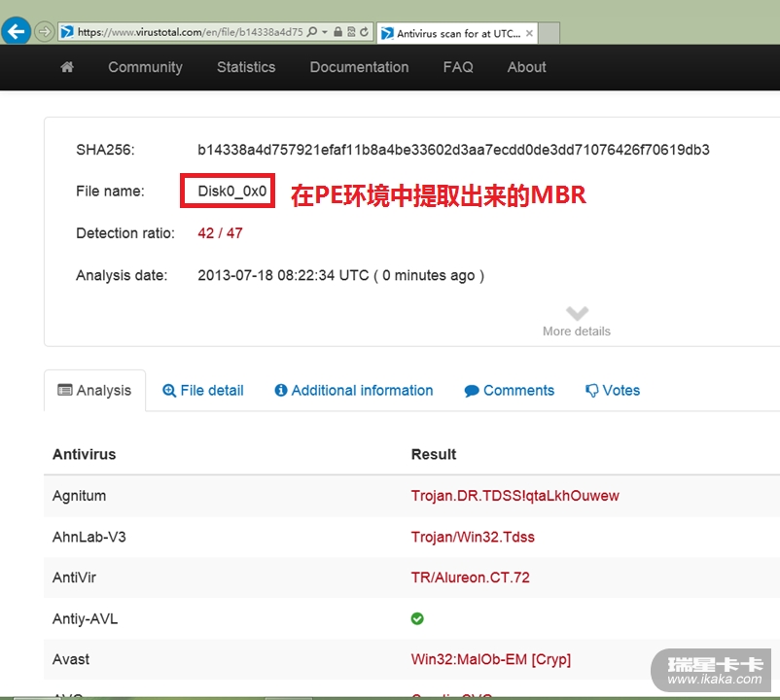Image resolution: width=780 pixels, height=700 pixels.
Task: Click the thumbs-down Votes icon
Action: 592,391
